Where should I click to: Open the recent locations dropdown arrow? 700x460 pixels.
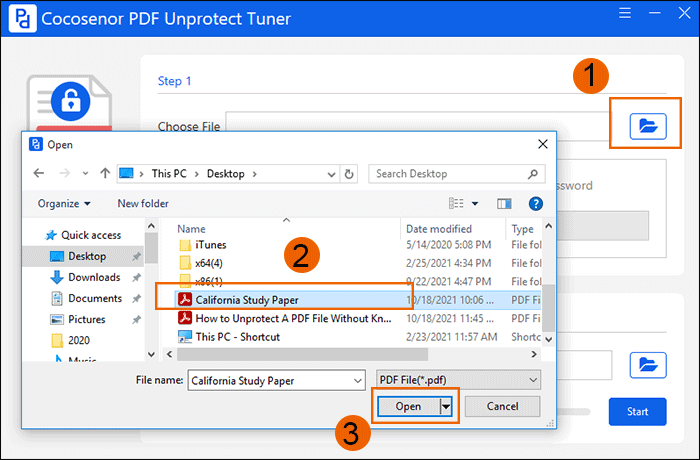[85, 174]
